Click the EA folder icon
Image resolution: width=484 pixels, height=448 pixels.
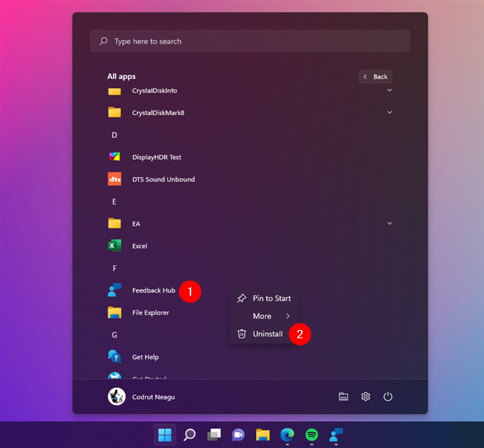click(114, 223)
